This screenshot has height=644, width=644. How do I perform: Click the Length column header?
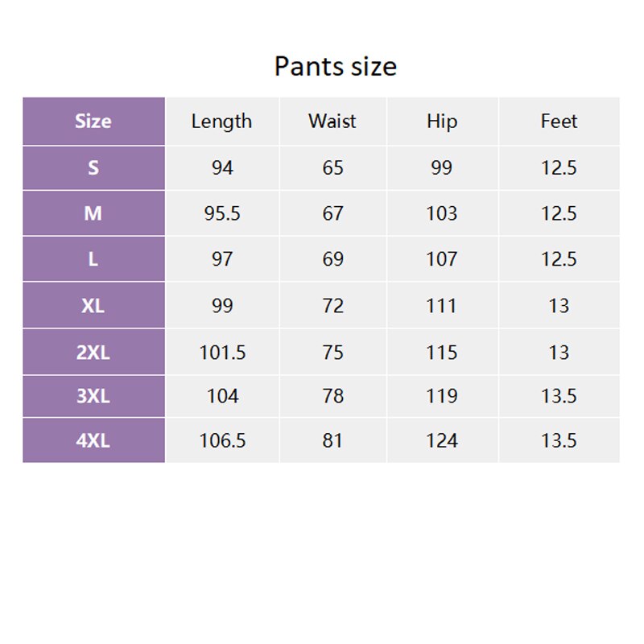[x=221, y=122]
